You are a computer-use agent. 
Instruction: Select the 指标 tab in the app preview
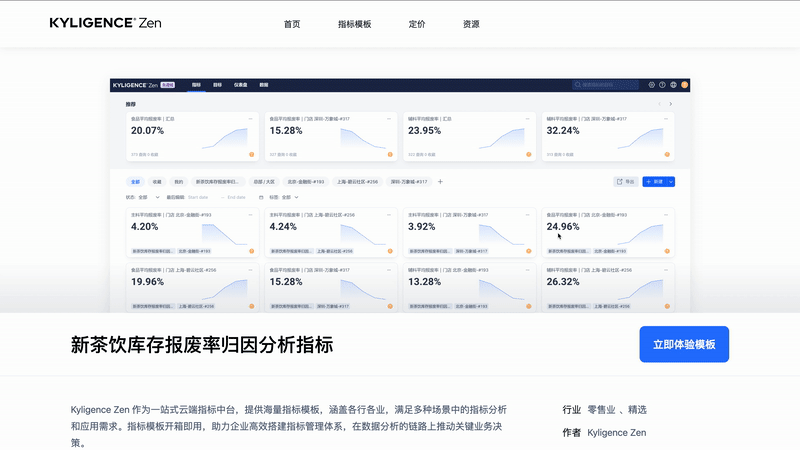(196, 85)
